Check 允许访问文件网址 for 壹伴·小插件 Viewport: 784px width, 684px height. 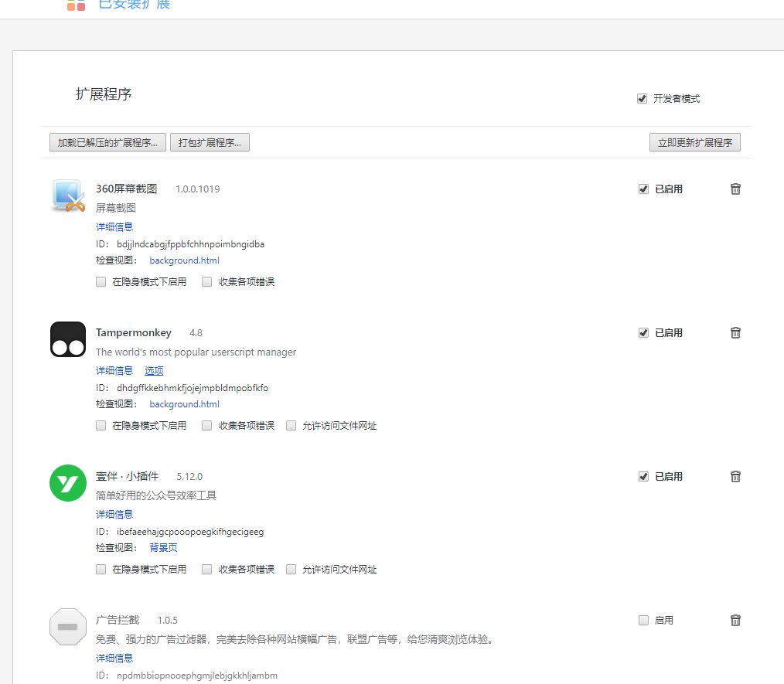coord(291,569)
